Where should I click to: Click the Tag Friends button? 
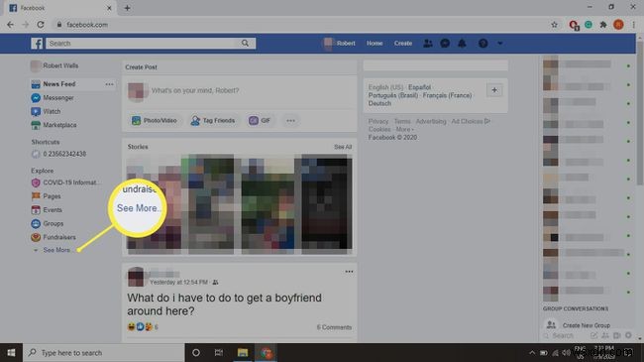pyautogui.click(x=213, y=121)
